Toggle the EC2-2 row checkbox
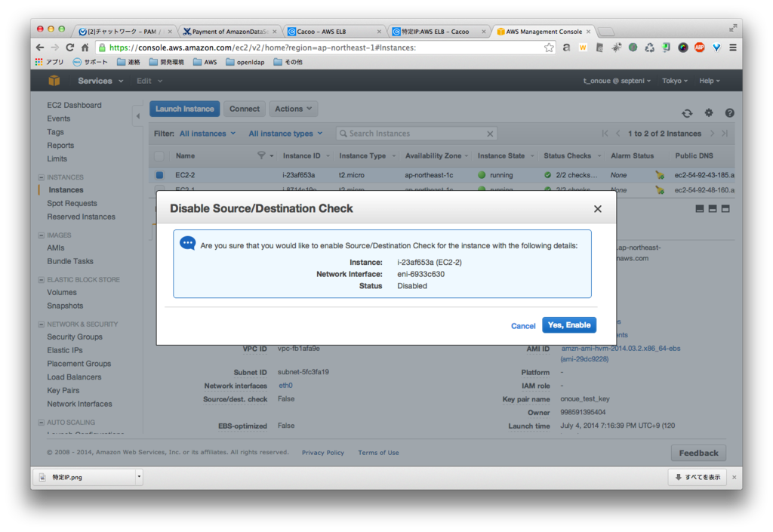The height and width of the screenshot is (532, 773). tap(159, 175)
